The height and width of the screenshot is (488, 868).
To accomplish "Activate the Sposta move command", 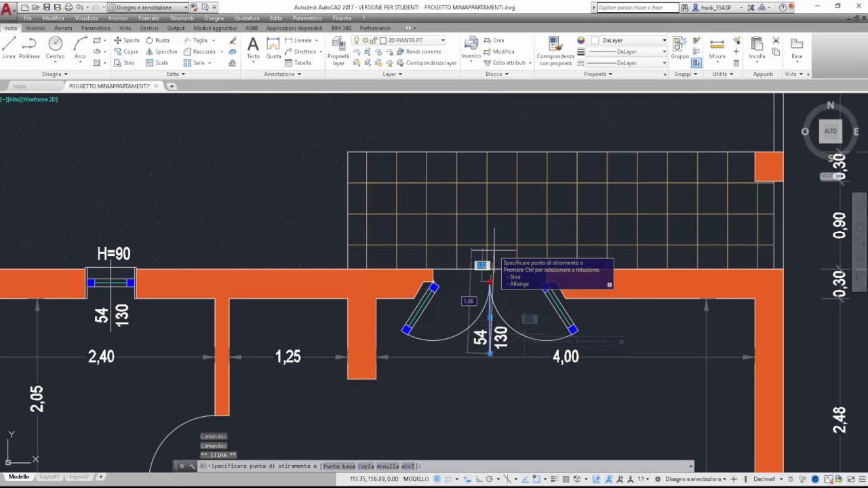I will (x=127, y=40).
